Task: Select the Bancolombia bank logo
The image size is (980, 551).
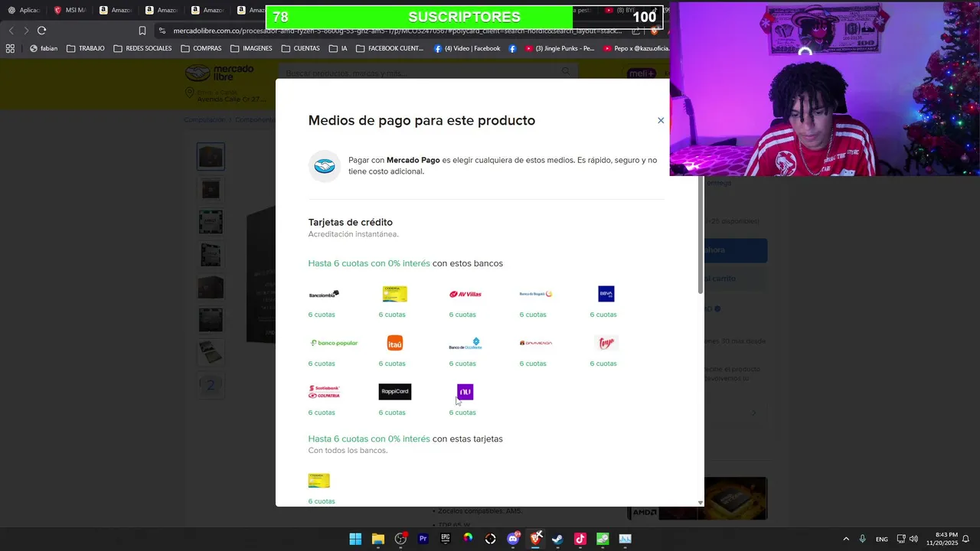Action: point(324,294)
